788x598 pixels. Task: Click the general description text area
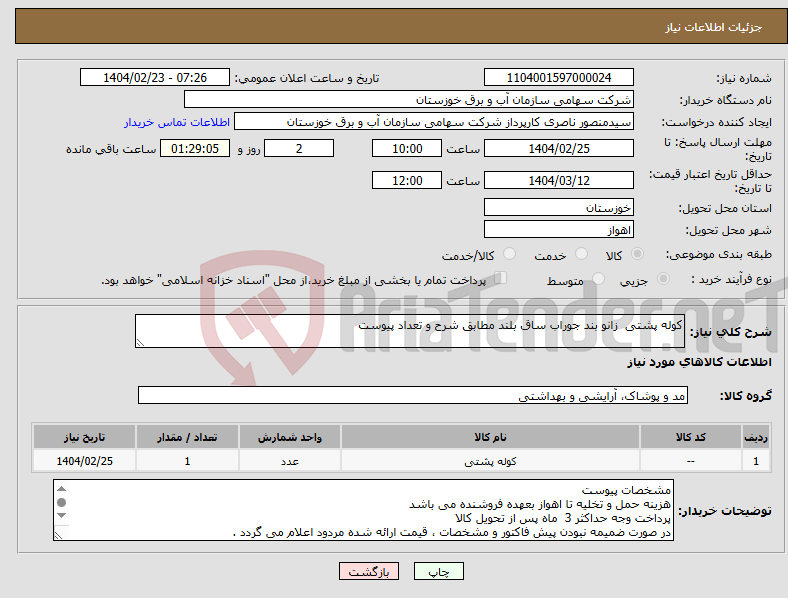[410, 331]
